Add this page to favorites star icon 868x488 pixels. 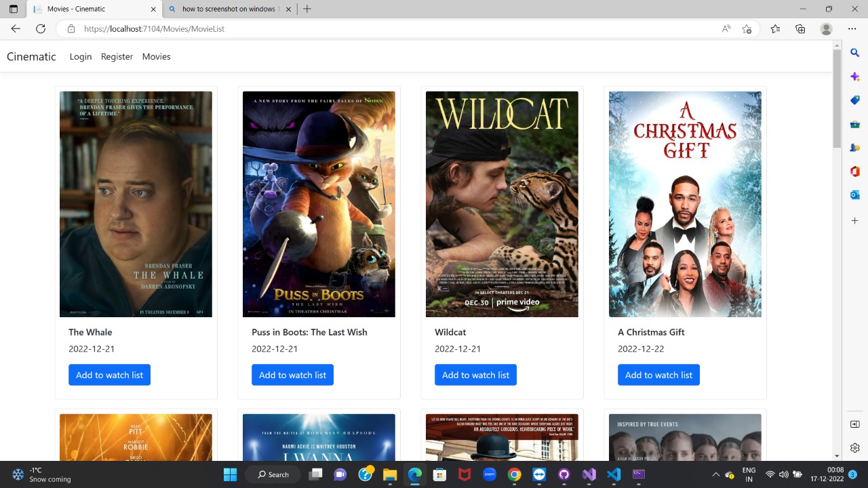pos(747,28)
